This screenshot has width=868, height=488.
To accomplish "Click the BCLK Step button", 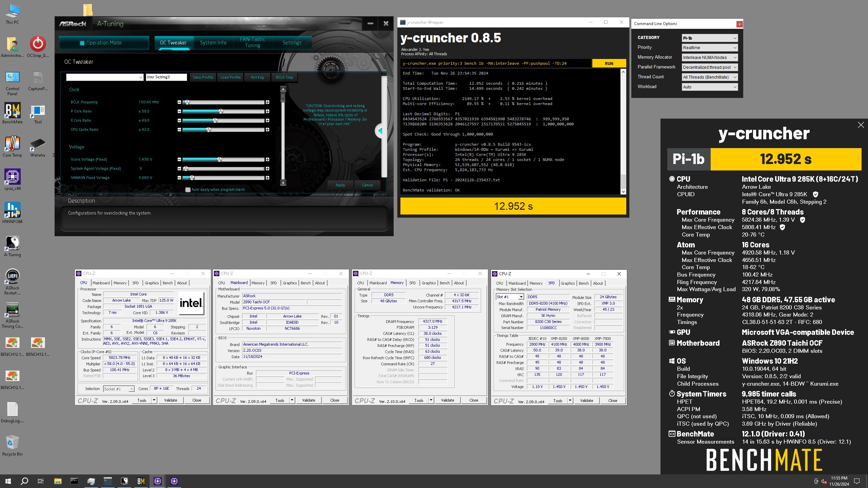I will click(284, 77).
